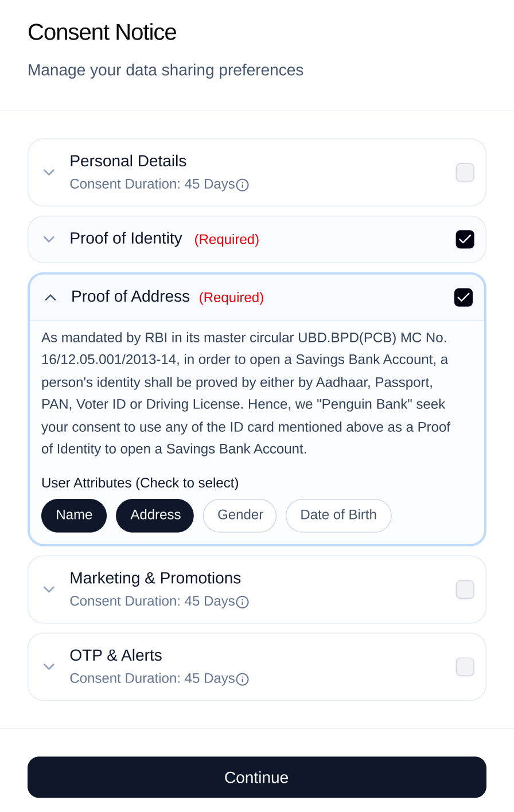Select the Gender attribute chip
Screen dimensions: 514x812
240,515
